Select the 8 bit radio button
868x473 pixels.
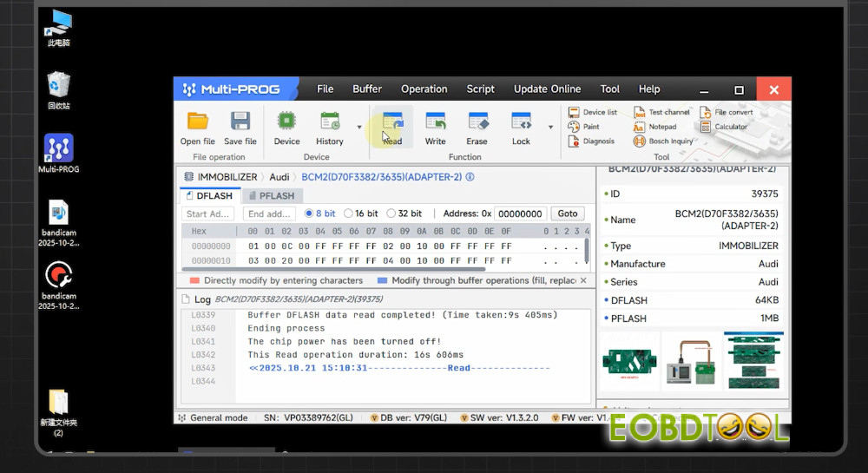click(309, 214)
